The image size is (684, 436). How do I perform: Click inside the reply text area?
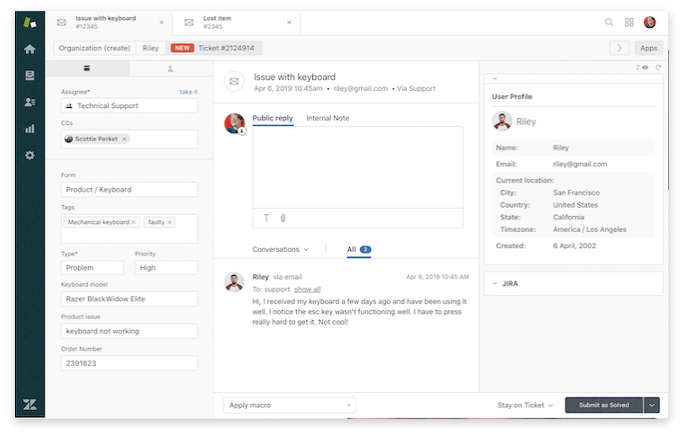[x=358, y=167]
